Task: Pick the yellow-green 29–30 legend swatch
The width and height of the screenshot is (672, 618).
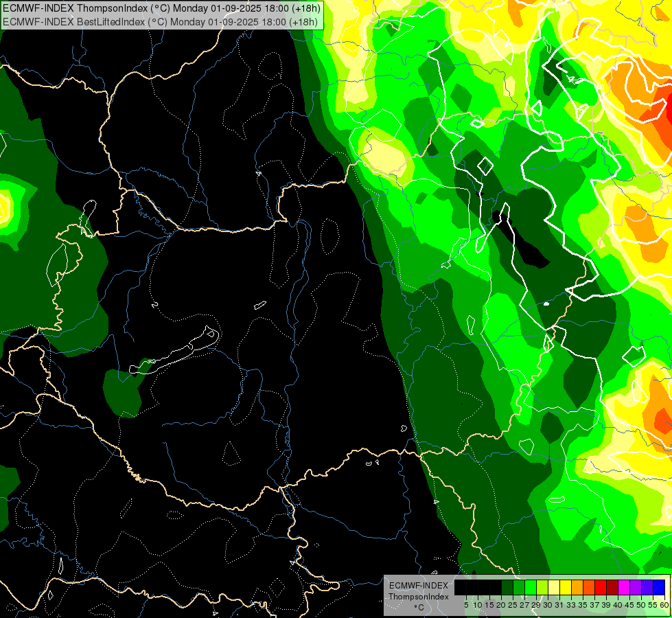Action: tap(542, 587)
